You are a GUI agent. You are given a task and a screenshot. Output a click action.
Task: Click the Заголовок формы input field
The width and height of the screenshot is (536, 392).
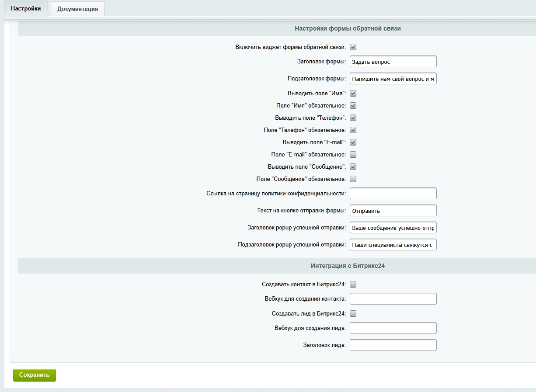coord(393,62)
